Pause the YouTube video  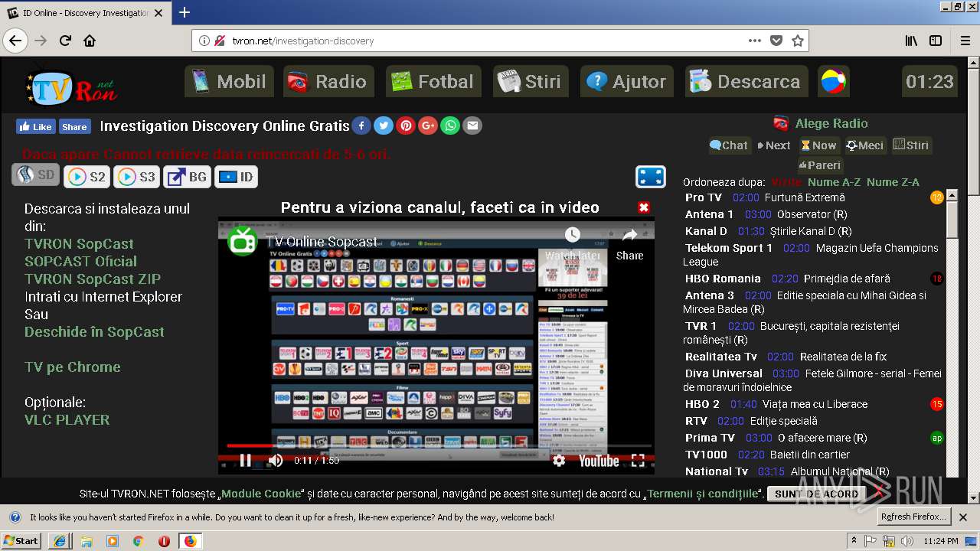point(245,460)
